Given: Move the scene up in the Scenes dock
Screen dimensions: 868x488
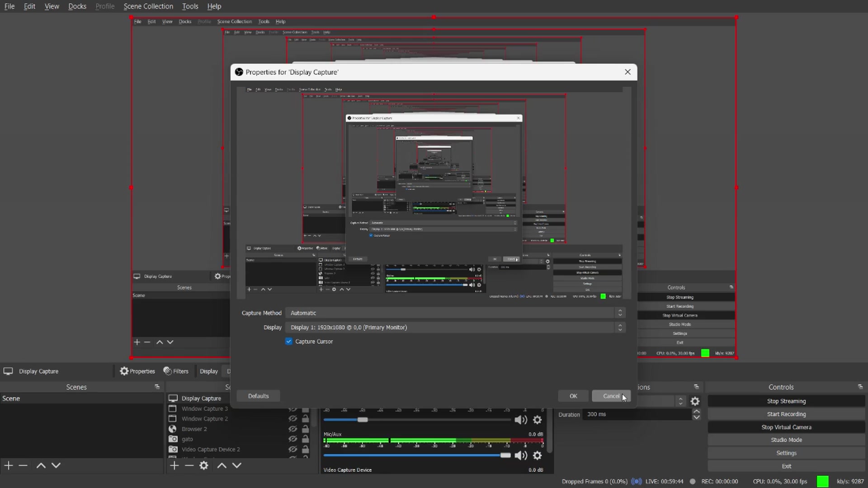Looking at the screenshot, I should tap(41, 465).
